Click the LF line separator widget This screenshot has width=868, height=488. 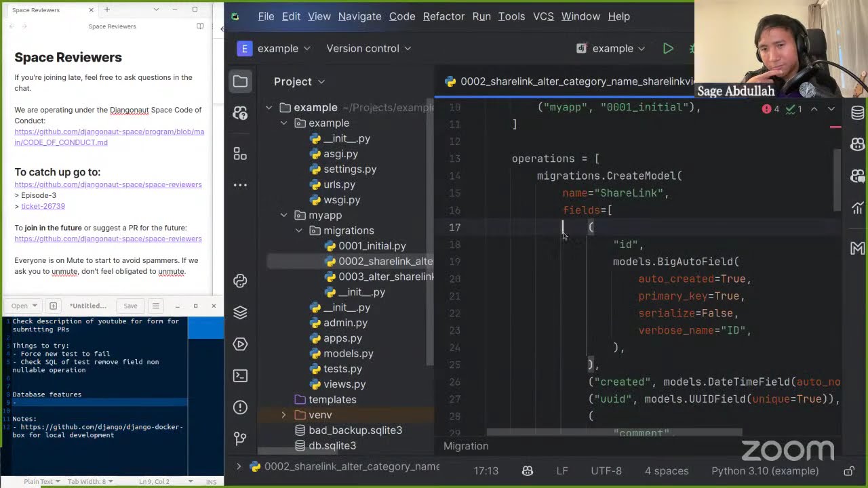562,471
